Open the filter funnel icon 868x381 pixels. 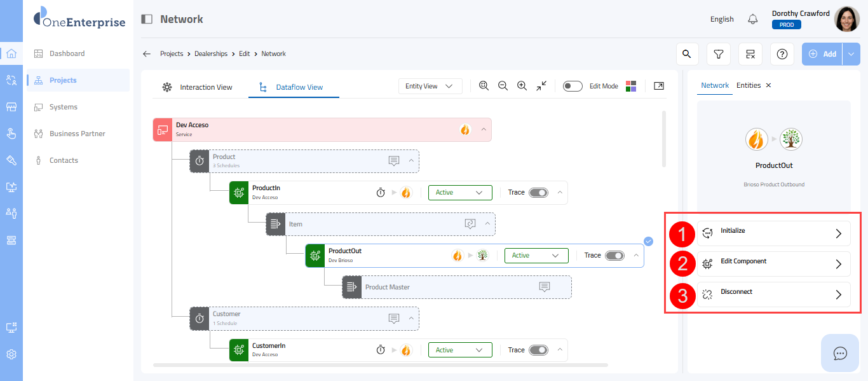[719, 54]
